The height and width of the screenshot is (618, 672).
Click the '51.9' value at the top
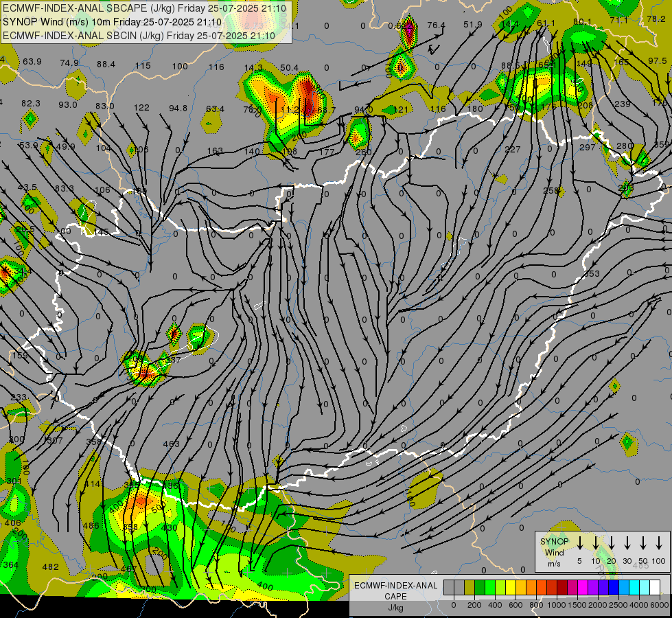(x=473, y=25)
